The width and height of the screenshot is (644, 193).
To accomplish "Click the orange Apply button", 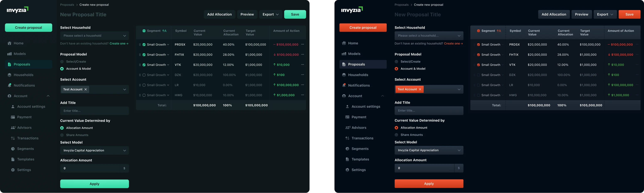I will pyautogui.click(x=429, y=183).
